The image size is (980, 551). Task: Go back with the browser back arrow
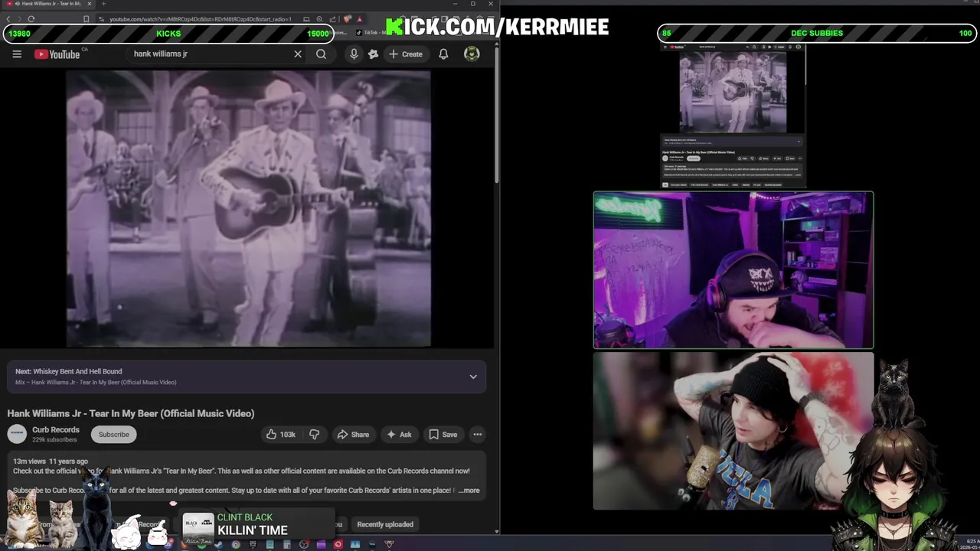tap(8, 18)
